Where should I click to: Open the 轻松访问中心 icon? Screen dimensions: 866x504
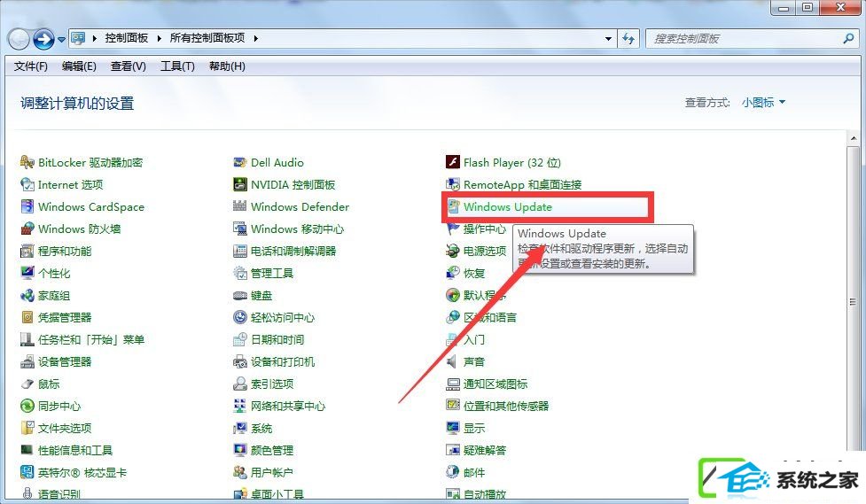point(239,317)
